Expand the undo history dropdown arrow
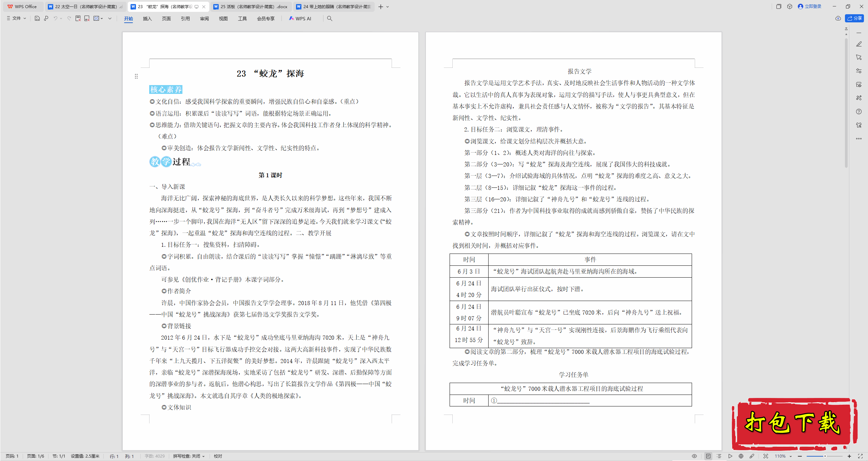 61,18
